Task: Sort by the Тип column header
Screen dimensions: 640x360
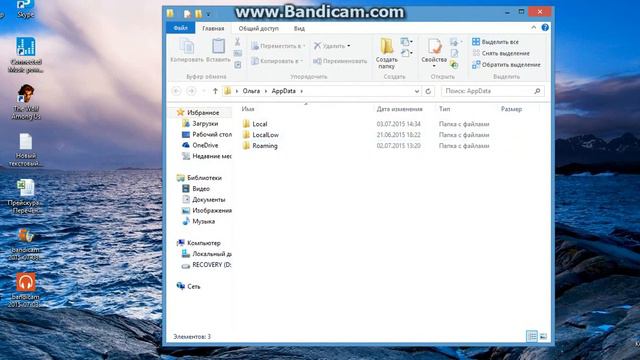Action: click(444, 109)
